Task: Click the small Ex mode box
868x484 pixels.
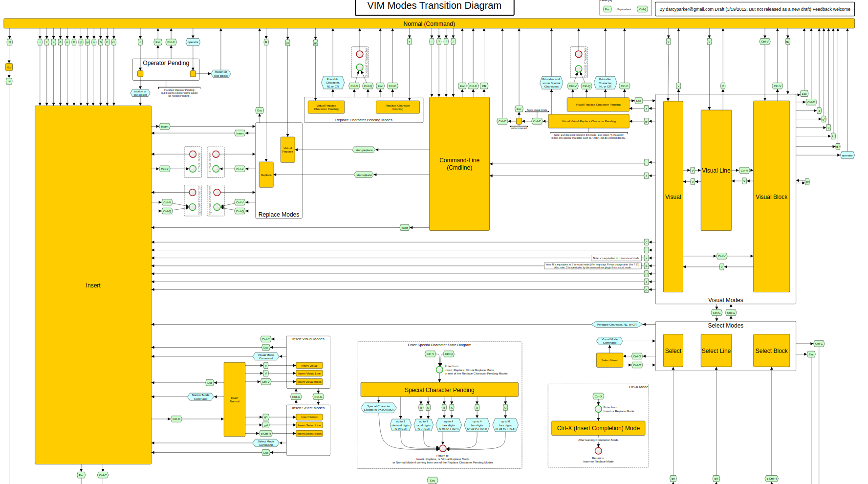Action: (x=9, y=67)
